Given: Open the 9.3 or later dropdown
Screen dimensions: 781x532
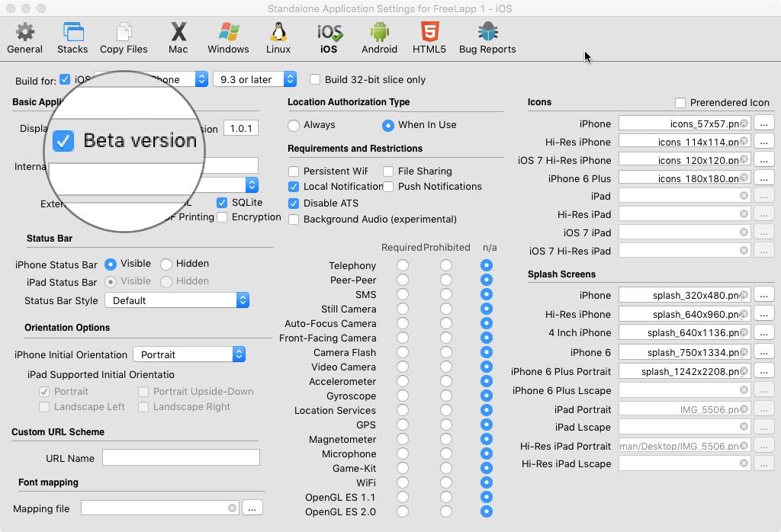Looking at the screenshot, I should (x=255, y=79).
